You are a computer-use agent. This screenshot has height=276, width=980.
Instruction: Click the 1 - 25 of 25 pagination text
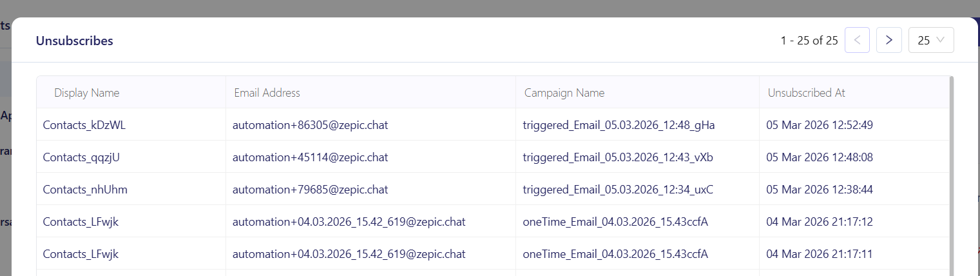809,40
